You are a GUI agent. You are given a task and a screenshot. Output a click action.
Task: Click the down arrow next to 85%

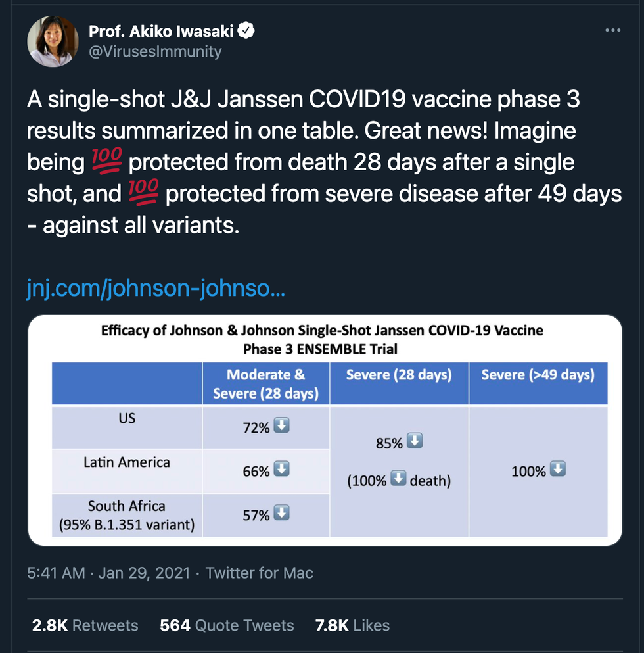415,442
